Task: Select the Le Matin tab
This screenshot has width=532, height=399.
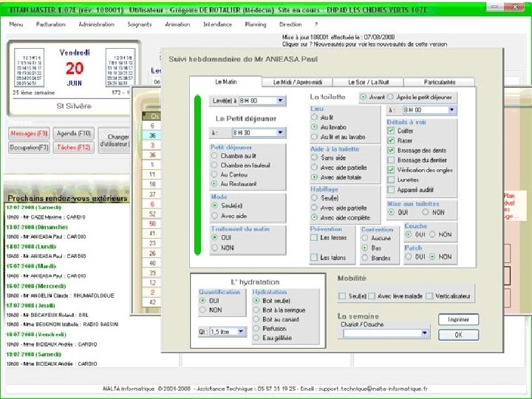Action: click(x=225, y=82)
